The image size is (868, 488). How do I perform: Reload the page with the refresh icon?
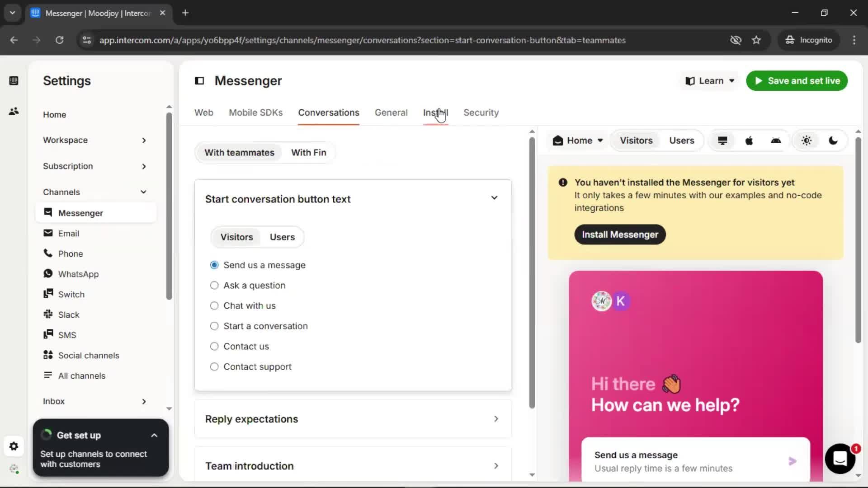coord(59,40)
